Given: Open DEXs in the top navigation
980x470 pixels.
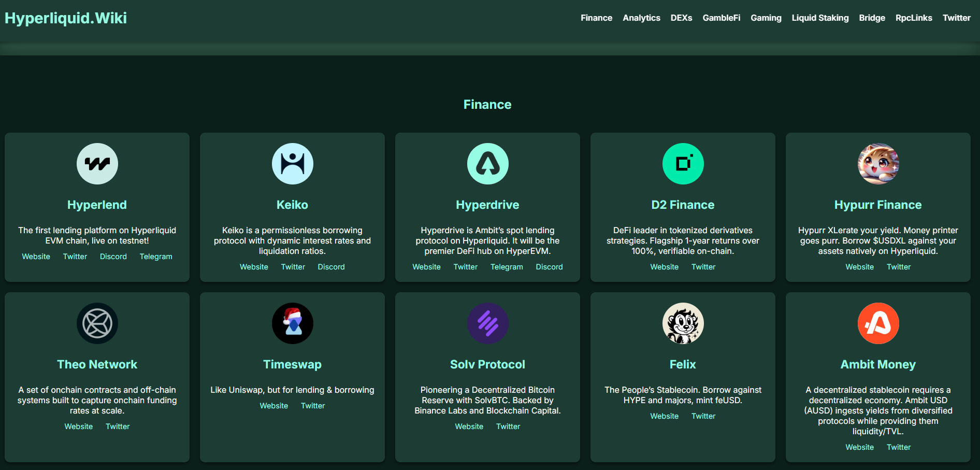Looking at the screenshot, I should click(x=681, y=18).
